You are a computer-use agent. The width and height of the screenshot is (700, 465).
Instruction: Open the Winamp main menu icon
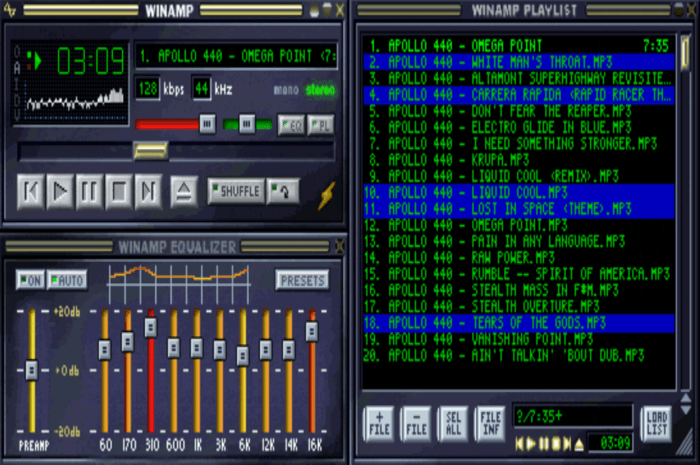coord(10,9)
